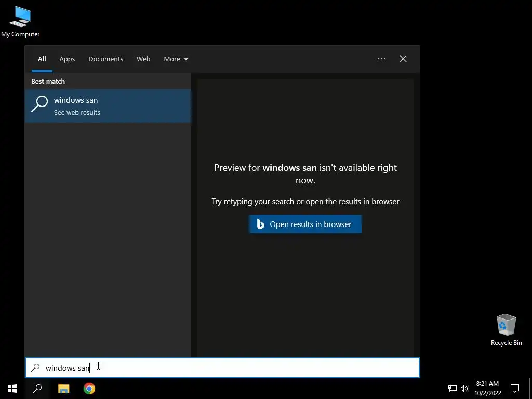Switch to the Apps search tab
The image size is (532, 399).
click(67, 59)
